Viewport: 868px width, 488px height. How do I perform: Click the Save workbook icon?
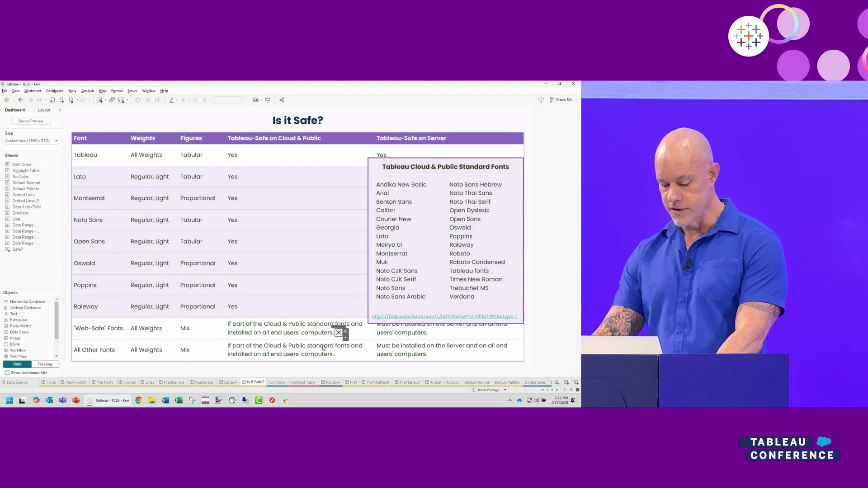[x=52, y=100]
